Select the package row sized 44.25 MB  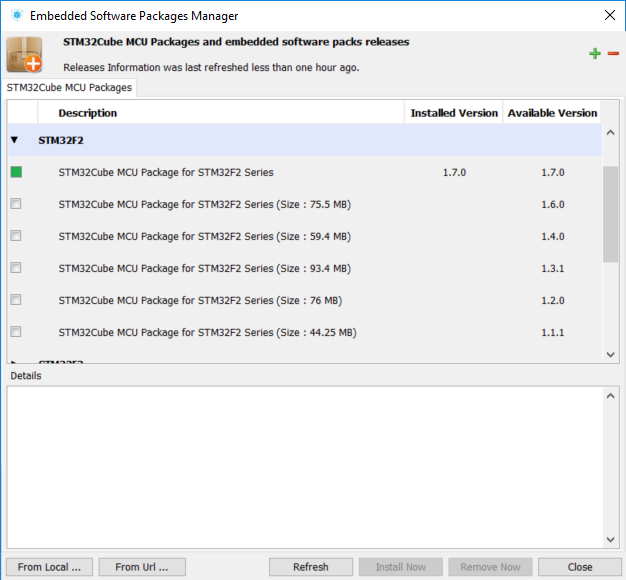(305, 332)
